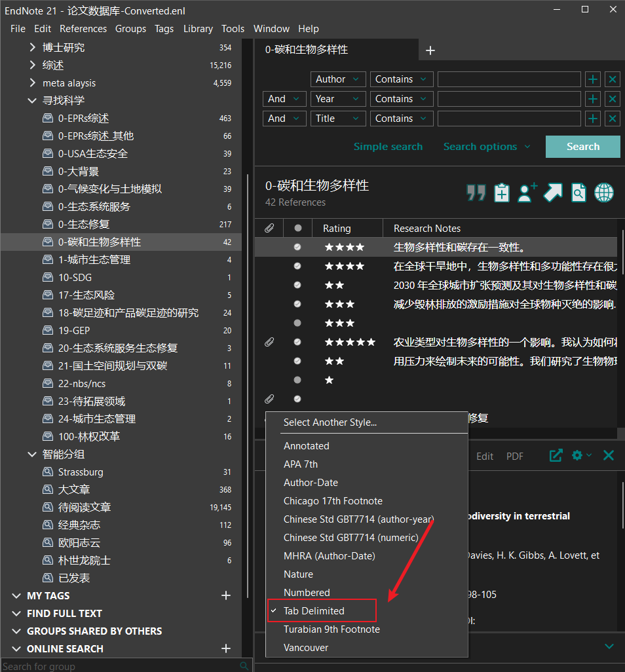Click the paperclip attachment icon in the column header

pos(269,227)
